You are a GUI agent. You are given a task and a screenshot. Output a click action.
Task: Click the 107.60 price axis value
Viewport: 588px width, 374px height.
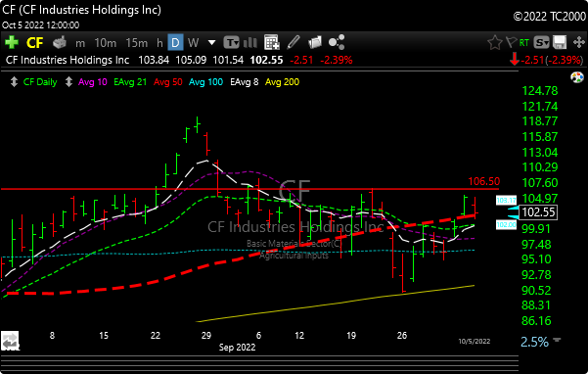click(x=540, y=183)
